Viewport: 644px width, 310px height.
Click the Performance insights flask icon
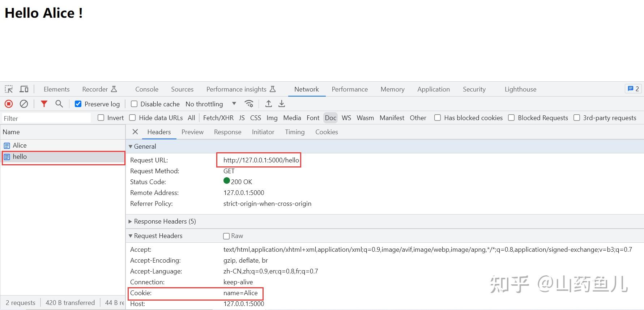coord(273,89)
